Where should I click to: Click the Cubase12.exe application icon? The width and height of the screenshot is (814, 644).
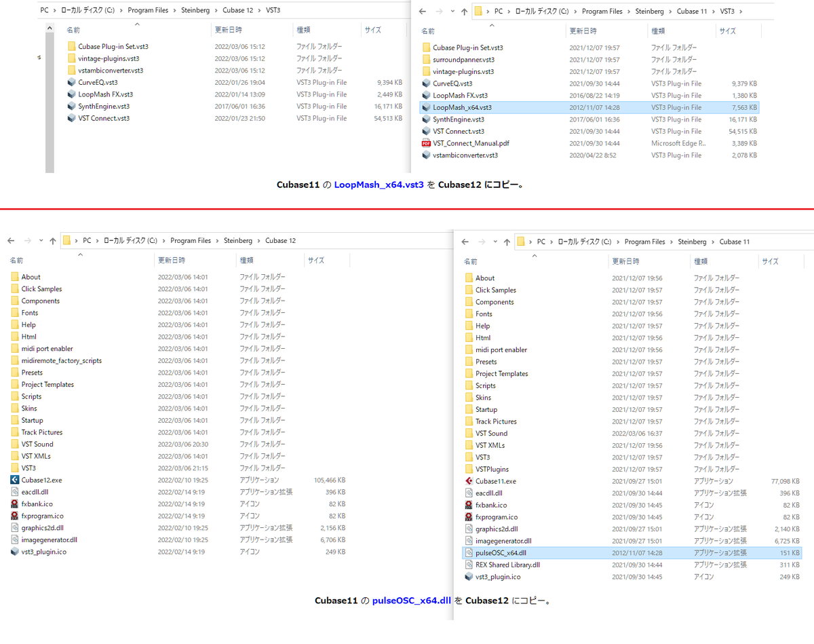[x=16, y=480]
